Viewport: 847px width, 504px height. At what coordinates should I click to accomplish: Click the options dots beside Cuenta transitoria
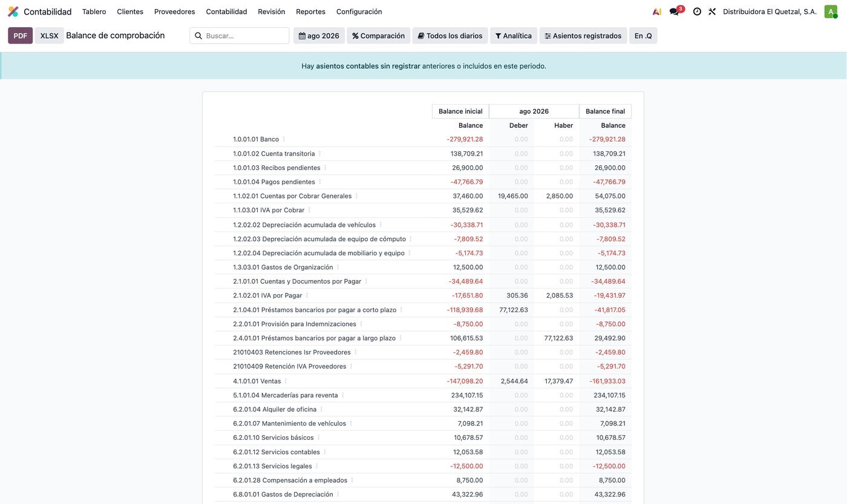click(x=319, y=154)
